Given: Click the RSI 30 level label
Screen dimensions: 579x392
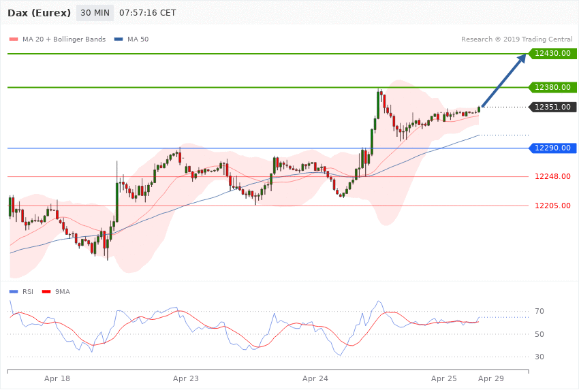Looking at the screenshot, I should click(x=539, y=357).
